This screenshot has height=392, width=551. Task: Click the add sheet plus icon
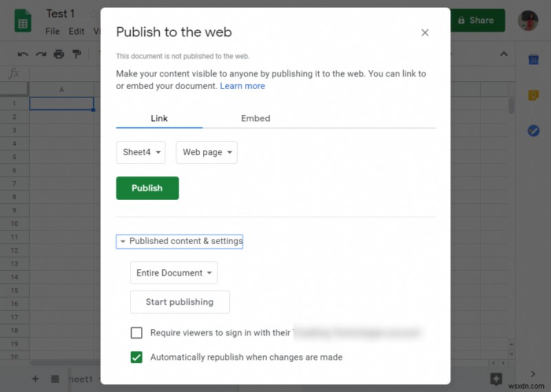pyautogui.click(x=35, y=379)
